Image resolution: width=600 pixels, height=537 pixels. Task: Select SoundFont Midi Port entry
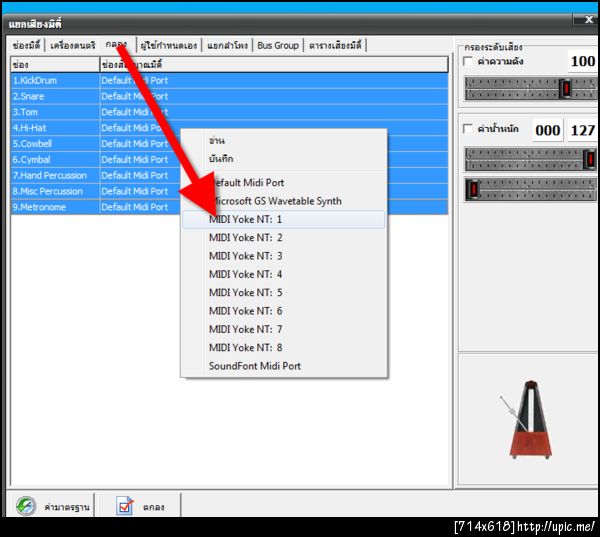284,366
